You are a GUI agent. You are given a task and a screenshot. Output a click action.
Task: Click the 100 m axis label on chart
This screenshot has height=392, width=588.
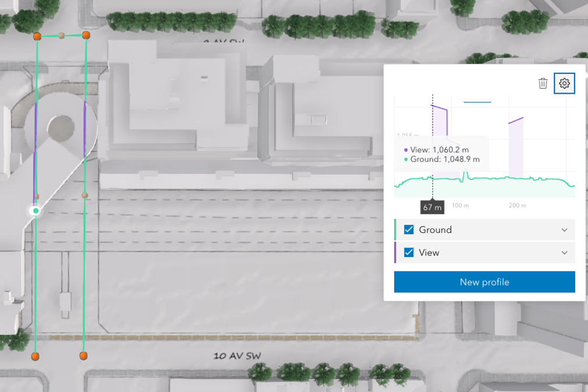461,206
